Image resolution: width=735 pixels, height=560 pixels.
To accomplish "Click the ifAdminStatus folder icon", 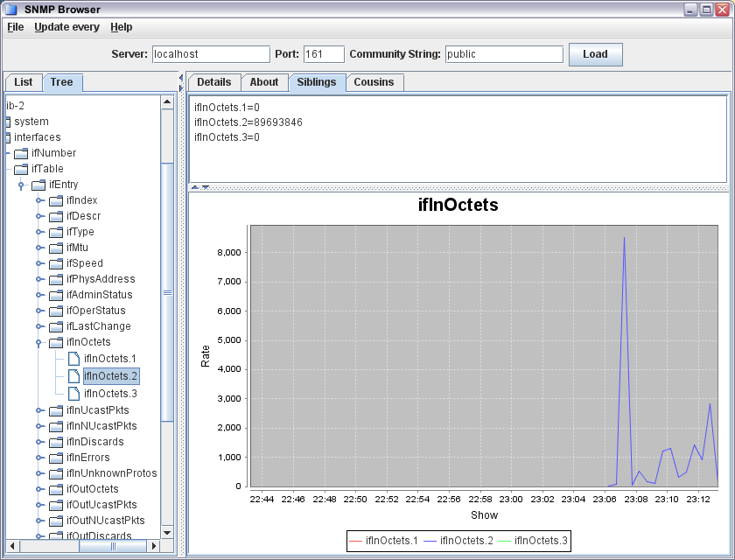I will (56, 295).
